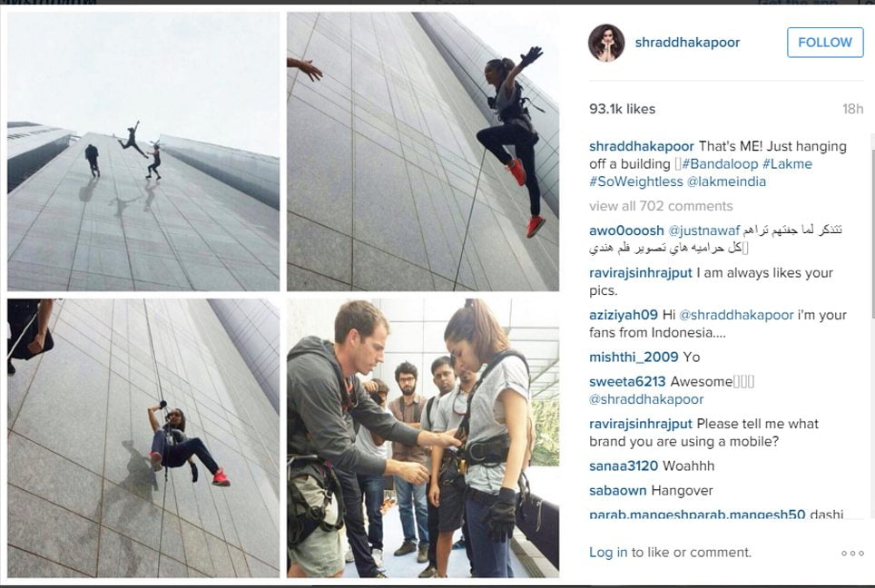Open sabaown commenter profile
This screenshot has height=588, width=875.
(618, 490)
